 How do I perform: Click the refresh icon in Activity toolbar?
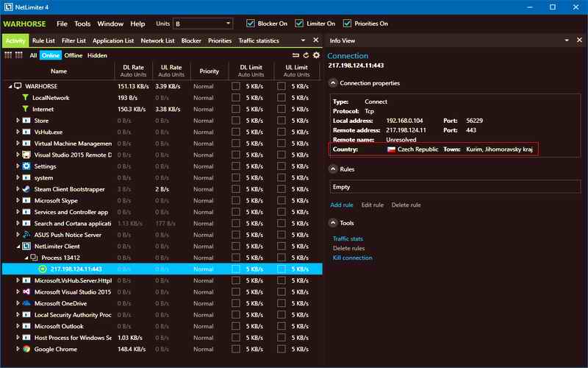306,55
